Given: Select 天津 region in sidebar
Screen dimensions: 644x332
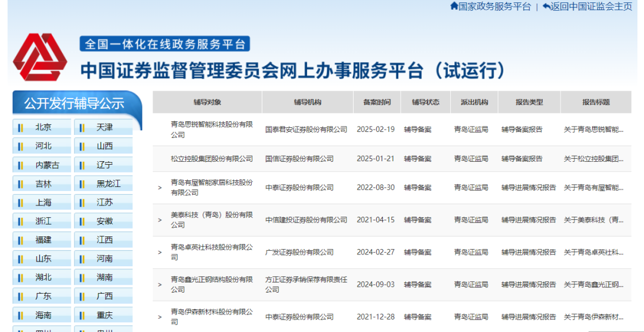Looking at the screenshot, I should coord(104,127).
